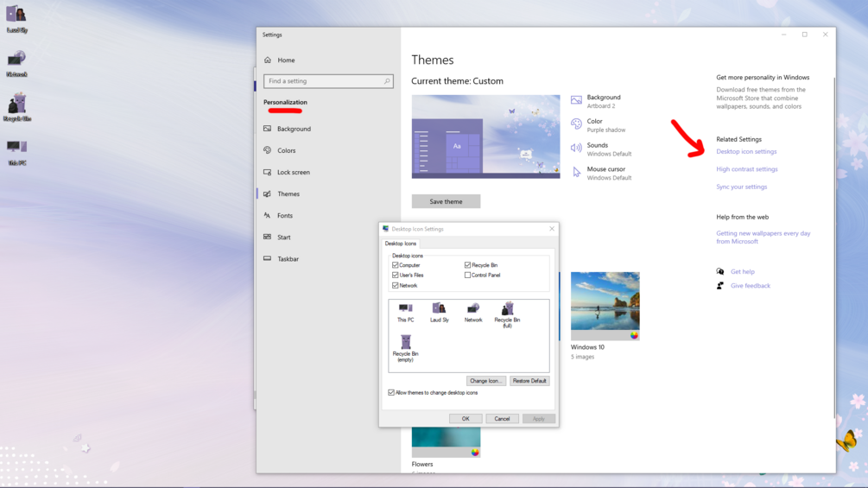Viewport: 868px width, 488px height.
Task: Click the current theme preview image
Action: (x=485, y=136)
